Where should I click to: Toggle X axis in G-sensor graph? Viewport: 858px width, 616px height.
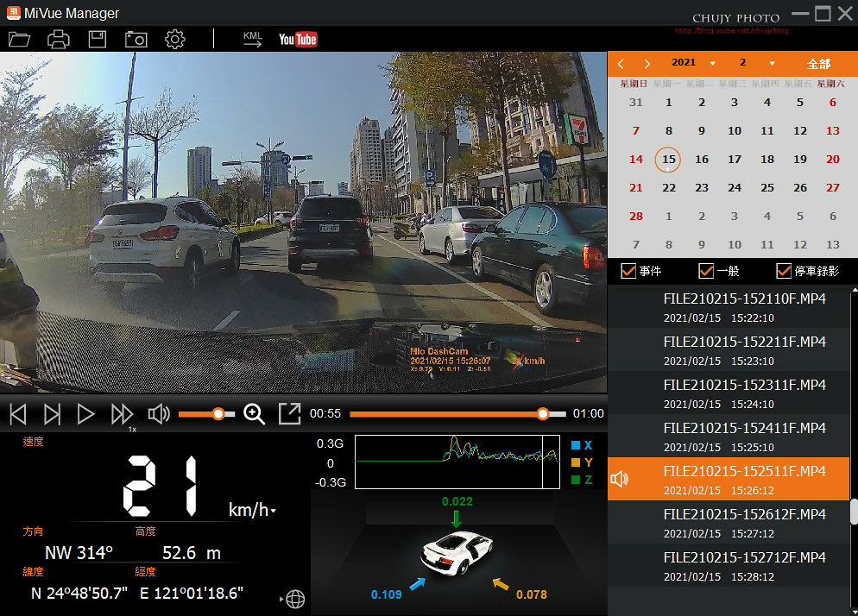point(582,445)
